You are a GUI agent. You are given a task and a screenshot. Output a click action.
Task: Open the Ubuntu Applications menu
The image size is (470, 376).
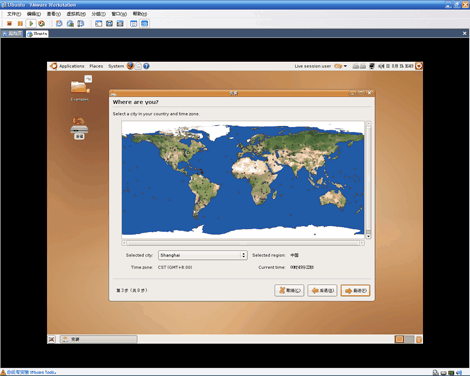[x=71, y=66]
